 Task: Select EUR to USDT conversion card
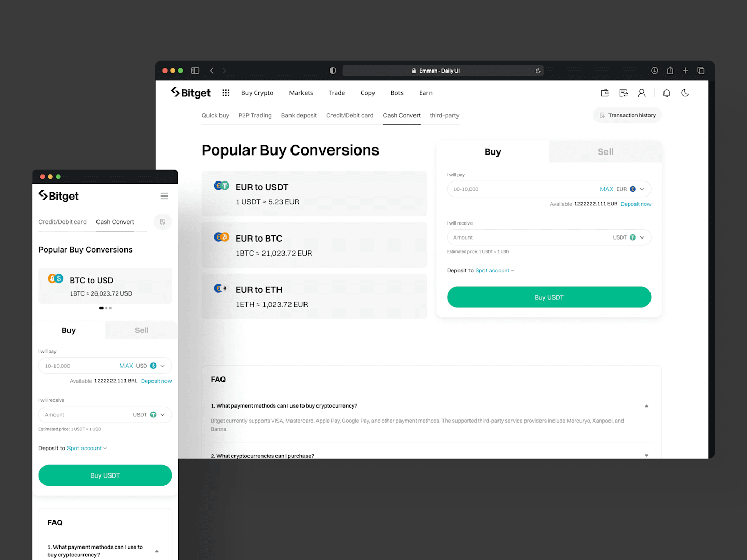pyautogui.click(x=314, y=193)
